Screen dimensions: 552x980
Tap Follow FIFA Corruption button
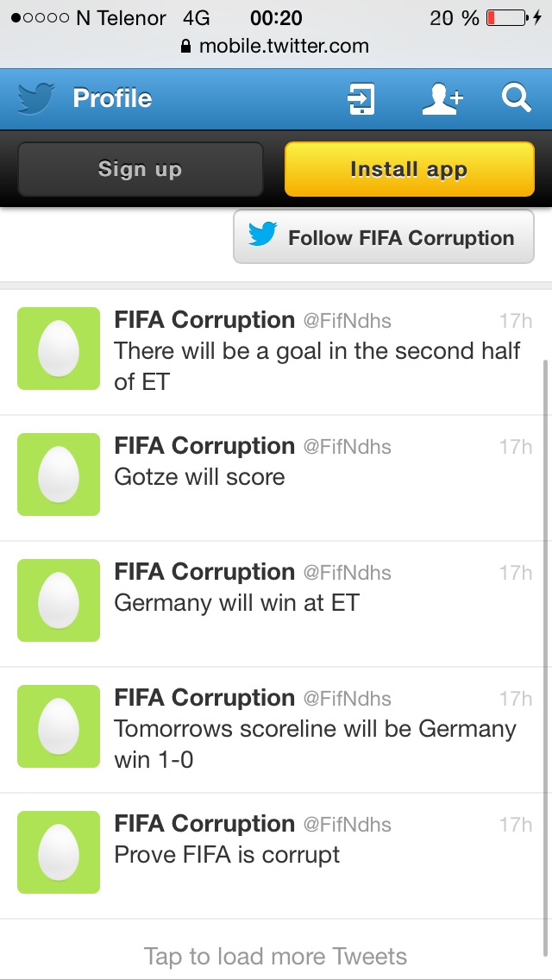click(x=384, y=237)
